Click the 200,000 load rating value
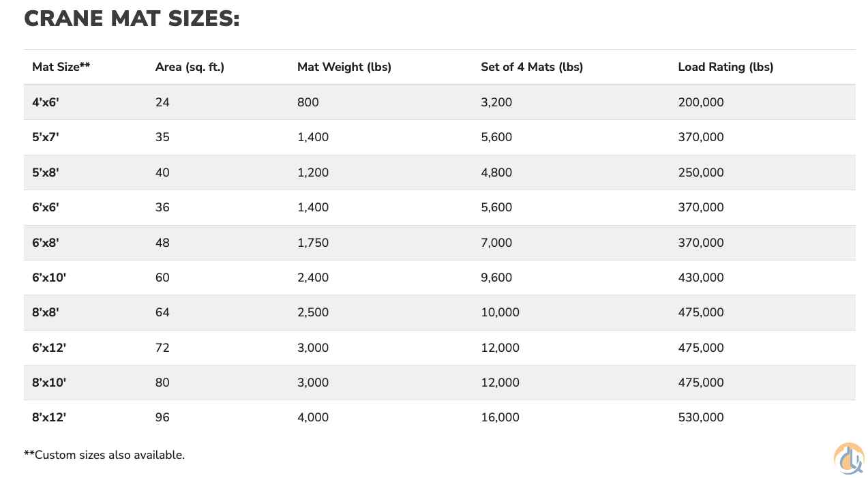 (701, 102)
